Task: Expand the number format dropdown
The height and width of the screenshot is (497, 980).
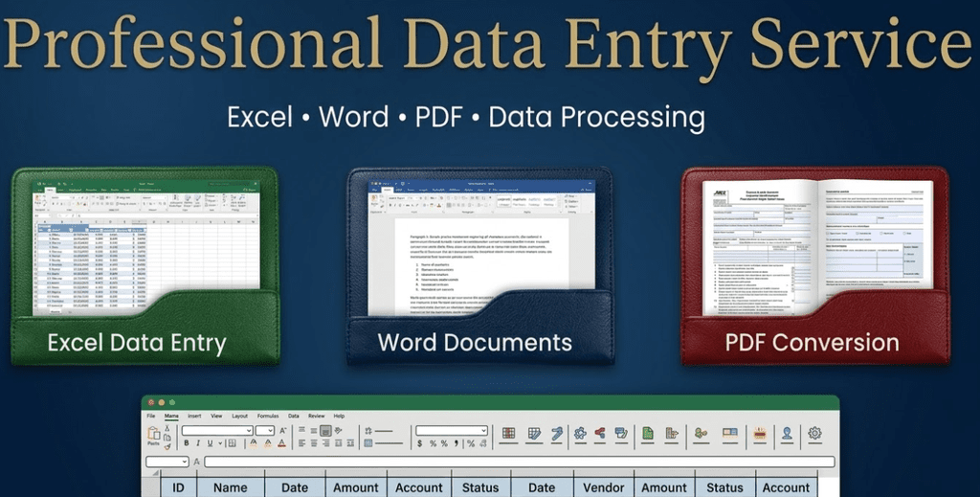Action: click(452, 431)
